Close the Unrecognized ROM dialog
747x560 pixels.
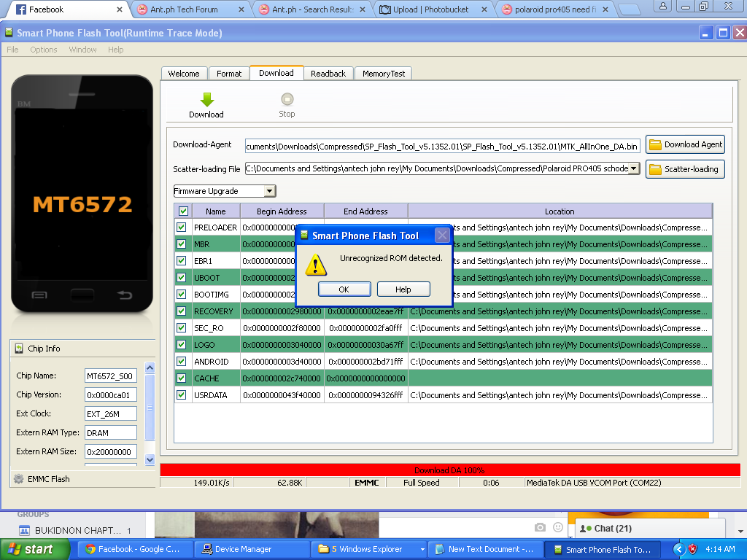click(x=442, y=236)
